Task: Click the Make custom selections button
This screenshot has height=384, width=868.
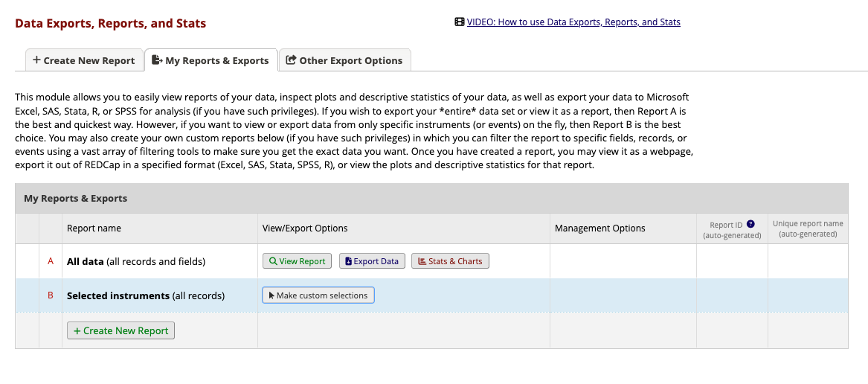Action: point(318,295)
